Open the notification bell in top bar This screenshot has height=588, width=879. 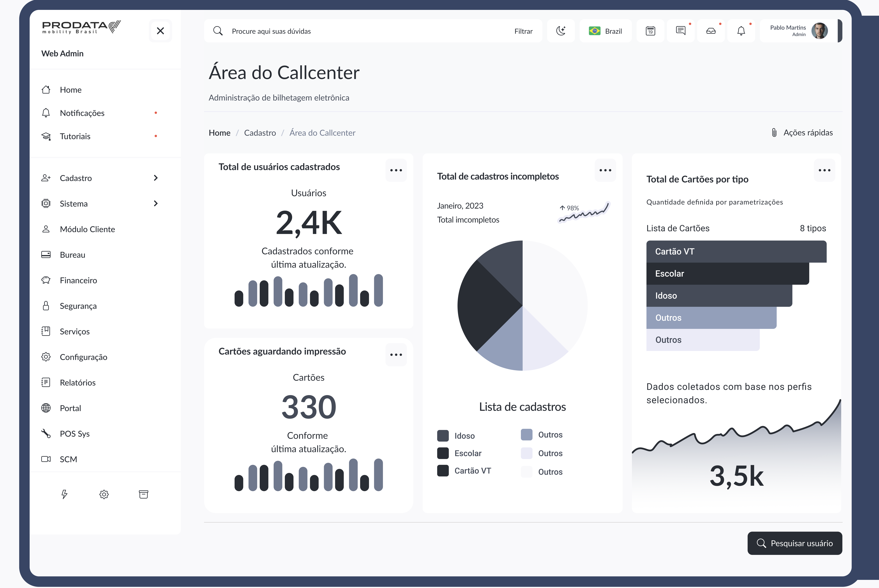741,31
